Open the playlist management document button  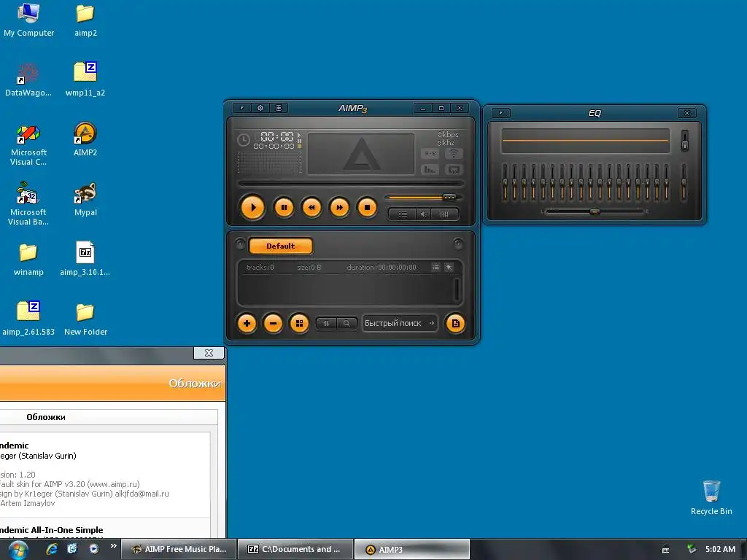455,323
